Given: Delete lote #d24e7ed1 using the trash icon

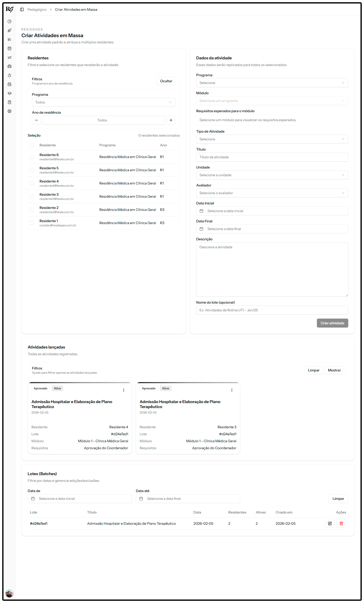Looking at the screenshot, I should pyautogui.click(x=341, y=523).
